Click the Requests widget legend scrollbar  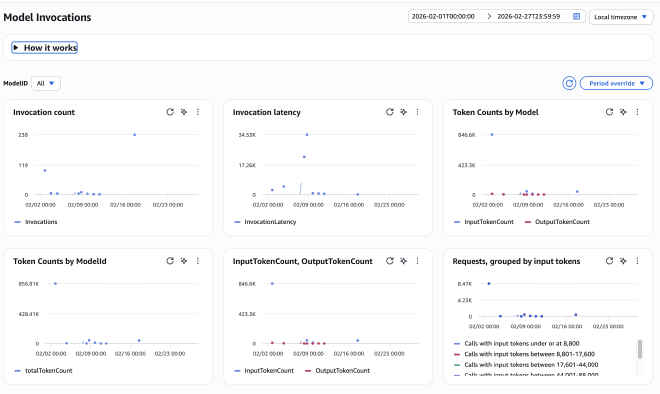tap(640, 349)
